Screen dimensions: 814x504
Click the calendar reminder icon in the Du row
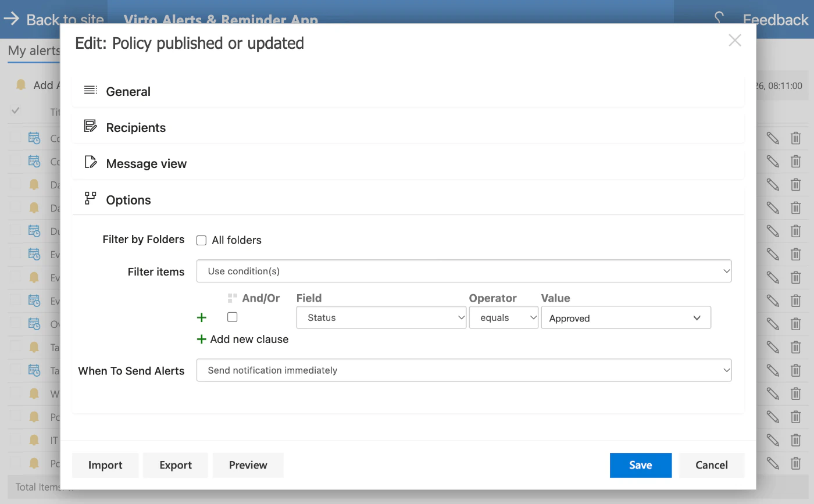(x=34, y=231)
